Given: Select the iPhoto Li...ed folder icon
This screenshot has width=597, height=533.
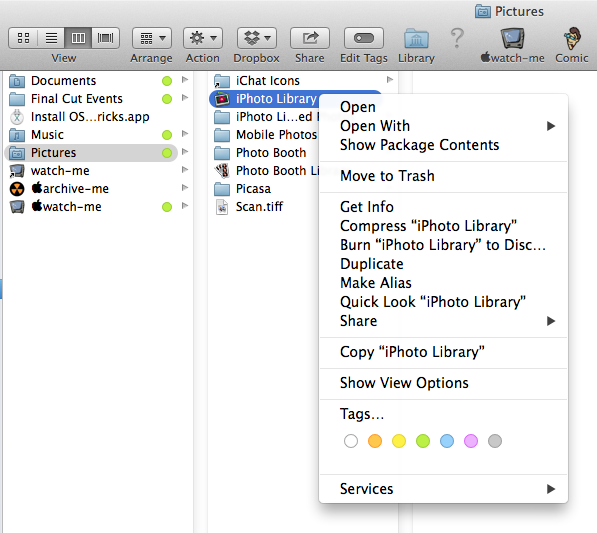Looking at the screenshot, I should point(222,117).
